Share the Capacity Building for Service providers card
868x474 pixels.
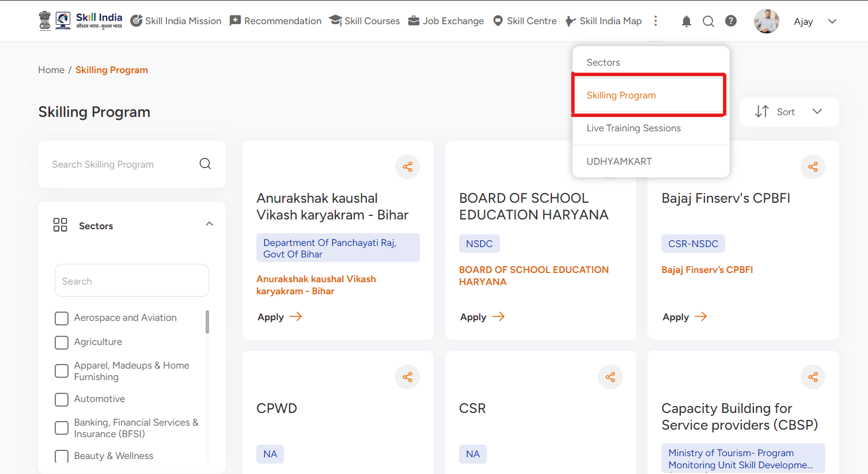813,377
